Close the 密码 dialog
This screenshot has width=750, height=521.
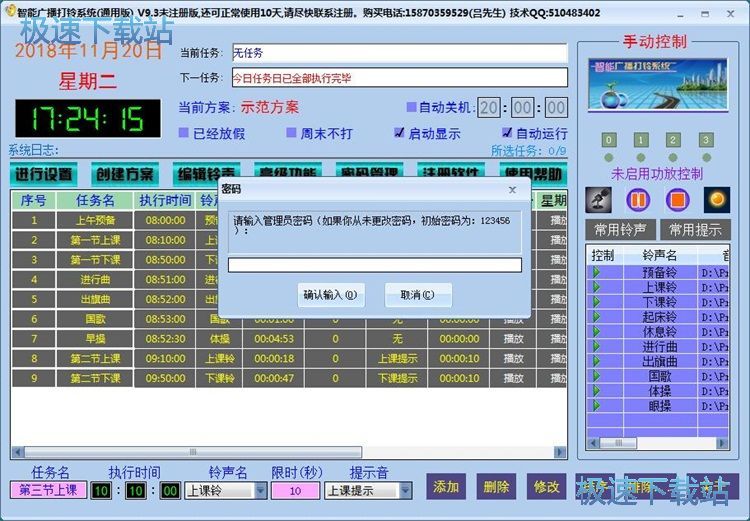512,190
